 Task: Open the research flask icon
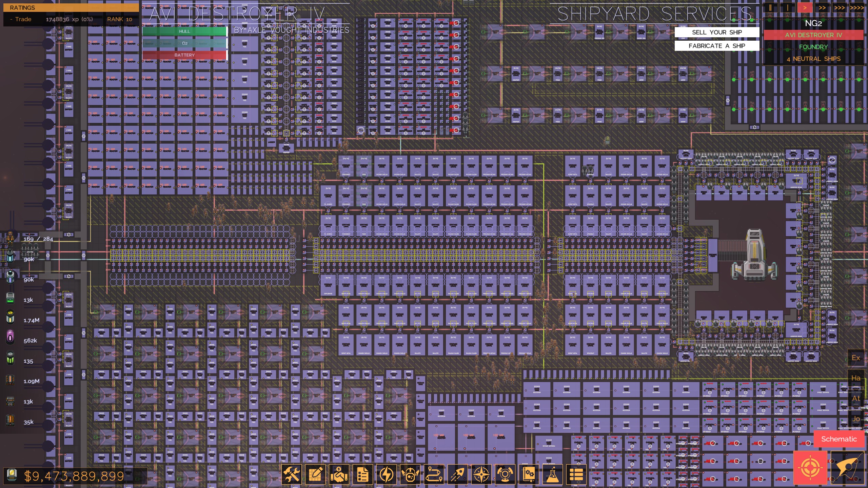[552, 474]
